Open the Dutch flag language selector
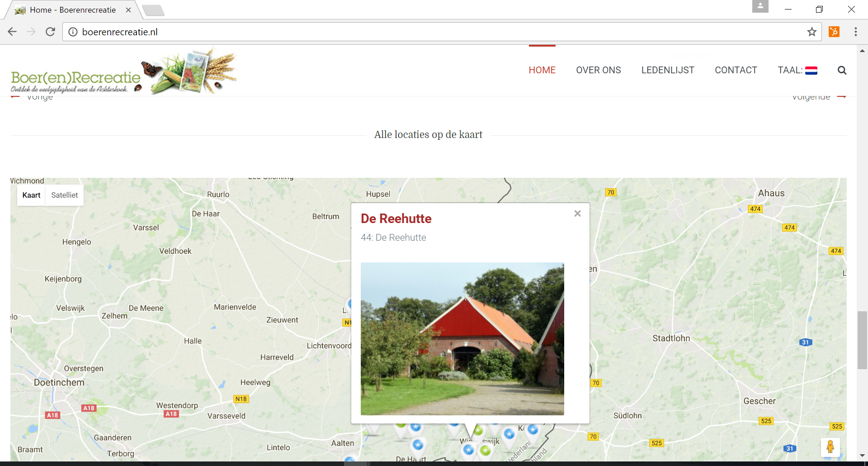This screenshot has height=466, width=868. point(811,70)
